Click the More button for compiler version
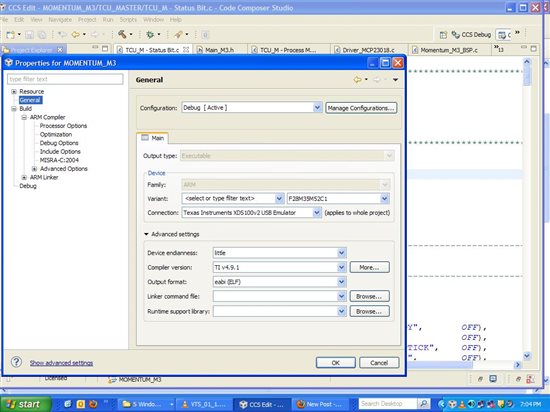The height and width of the screenshot is (412, 550). pyautogui.click(x=369, y=268)
